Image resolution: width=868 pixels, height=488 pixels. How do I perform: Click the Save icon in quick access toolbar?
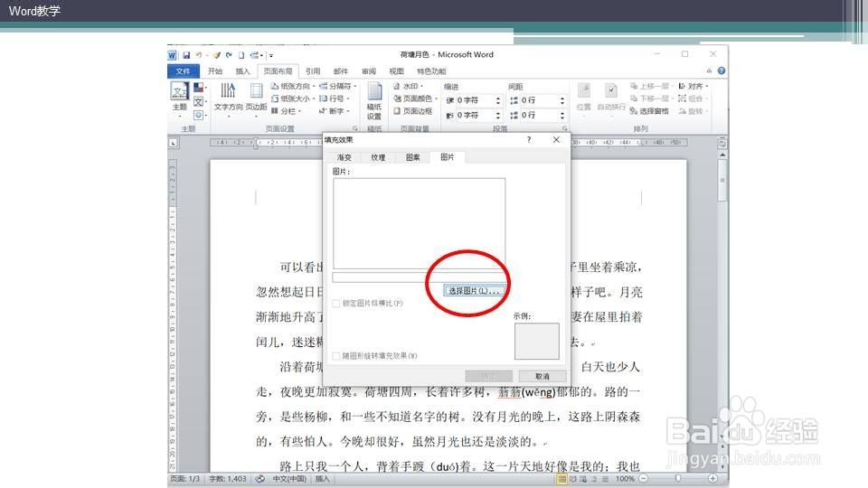186,55
